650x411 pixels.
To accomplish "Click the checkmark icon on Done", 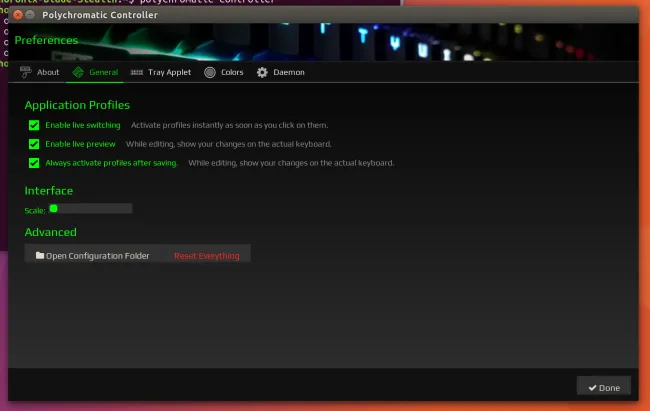I will 592,388.
